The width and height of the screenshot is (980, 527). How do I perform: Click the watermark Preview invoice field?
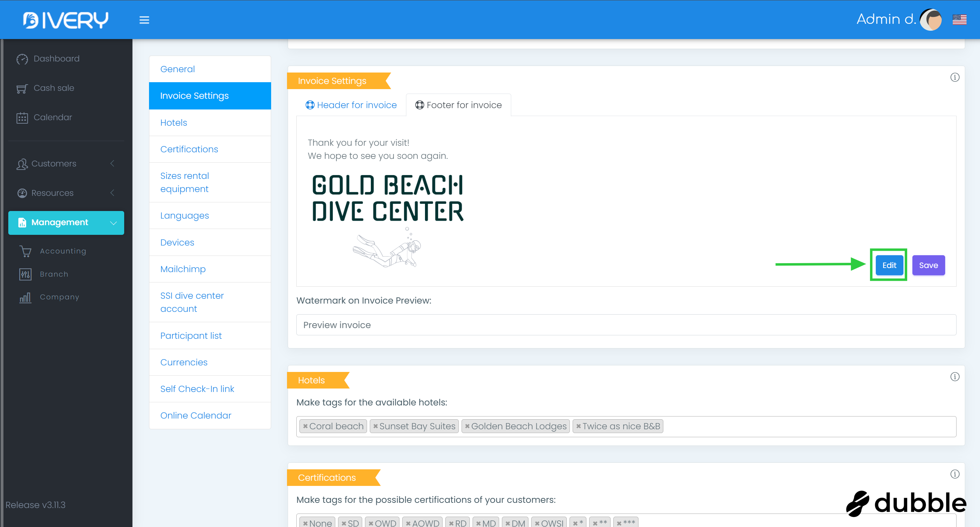(626, 325)
